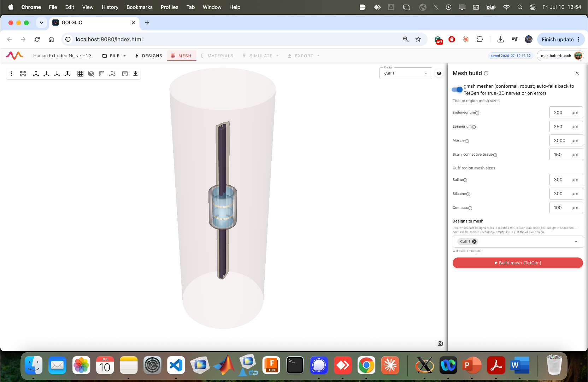Select the MESH tab
This screenshot has width=588, height=382.
tap(181, 56)
